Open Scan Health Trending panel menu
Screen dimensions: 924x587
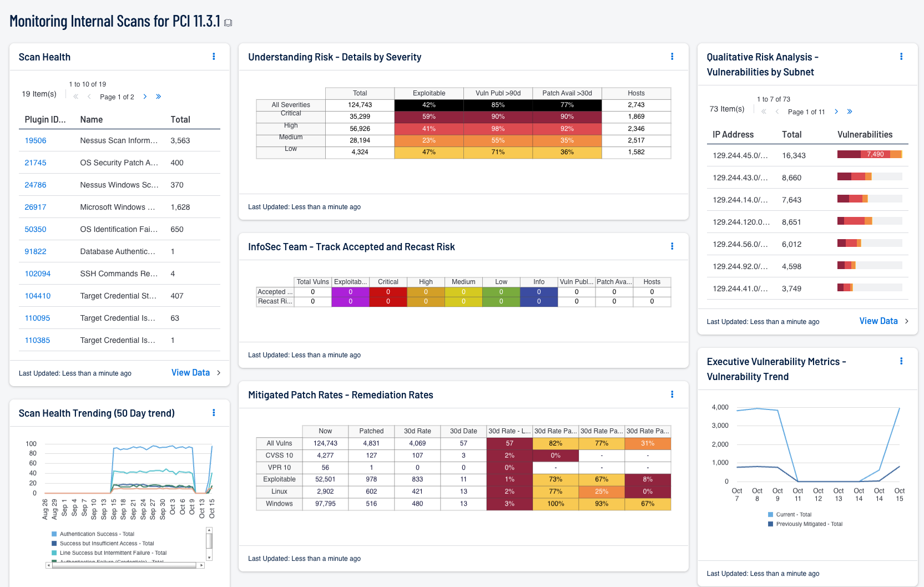[x=214, y=413]
